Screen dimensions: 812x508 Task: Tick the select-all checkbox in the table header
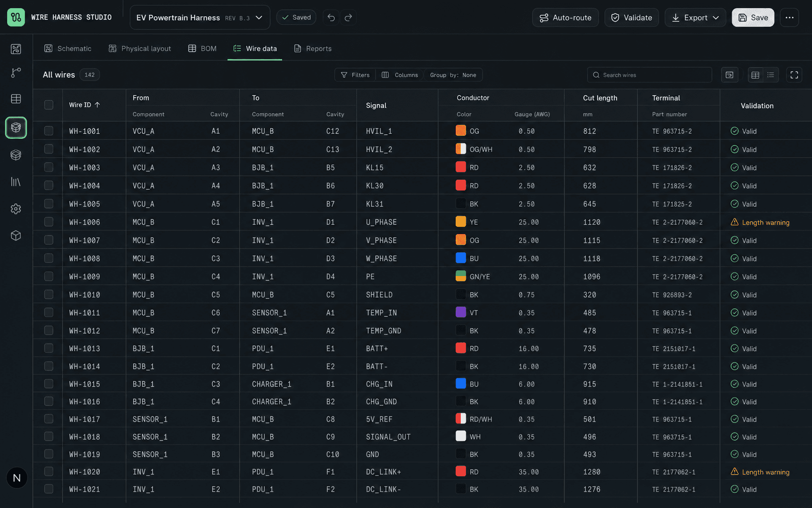click(49, 105)
